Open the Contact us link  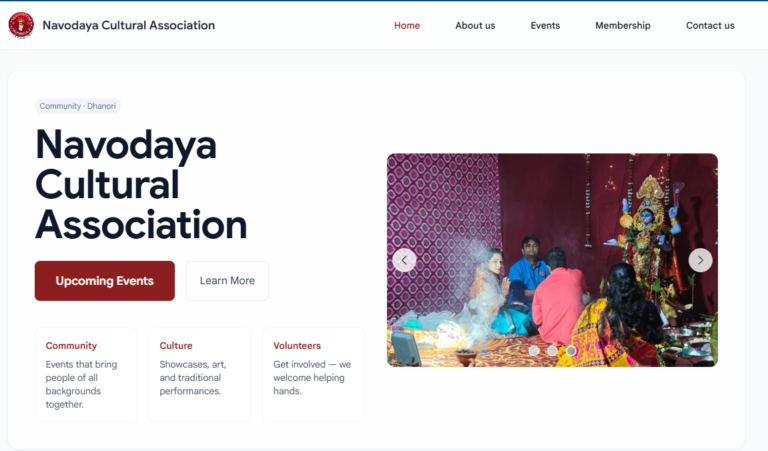[710, 25]
